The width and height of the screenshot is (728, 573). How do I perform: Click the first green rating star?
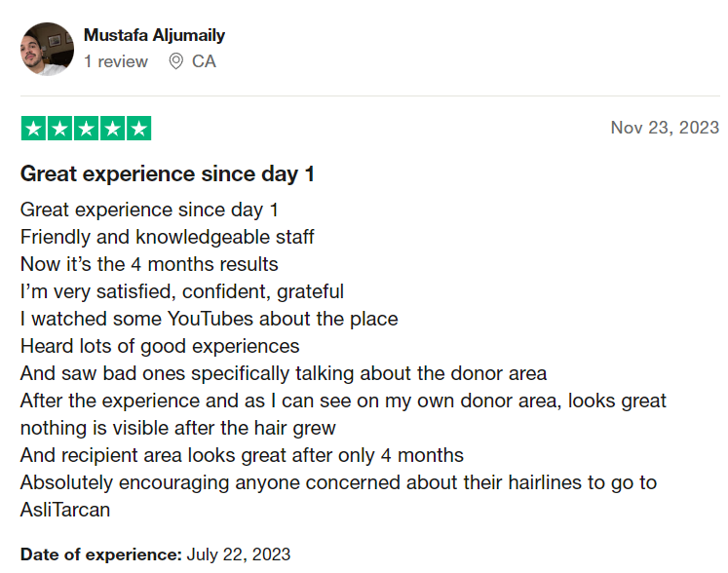pyautogui.click(x=33, y=129)
